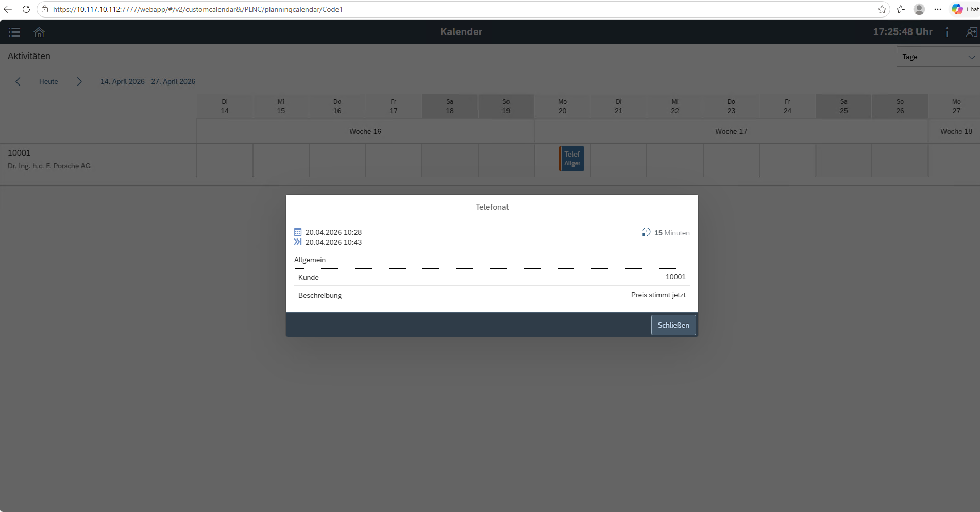Add page to favorites star icon

pos(882,9)
